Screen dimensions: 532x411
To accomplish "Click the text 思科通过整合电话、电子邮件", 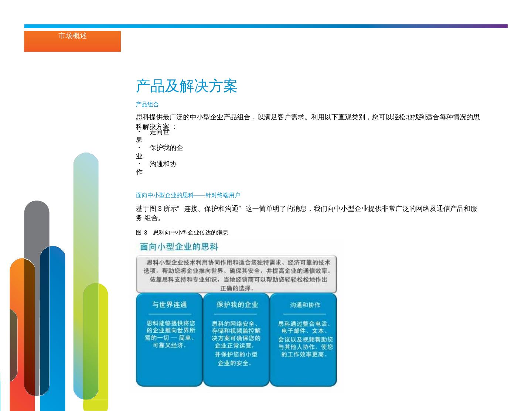I will pos(305,339).
